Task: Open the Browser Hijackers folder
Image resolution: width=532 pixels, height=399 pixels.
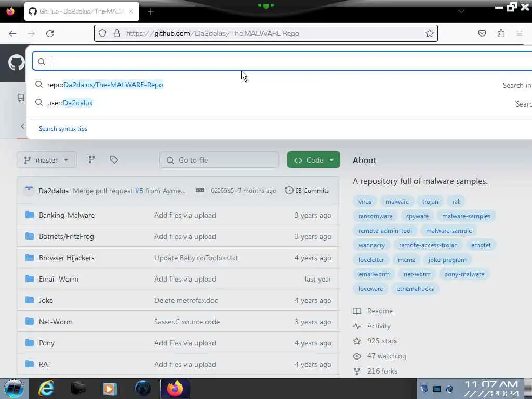Action: coord(66,258)
